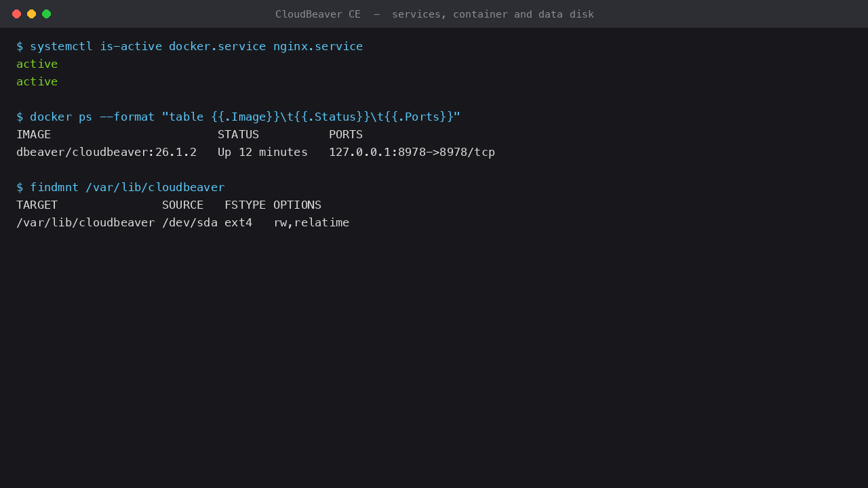The image size is (868, 488).
Task: Click the green maximize window button
Action: point(46,14)
